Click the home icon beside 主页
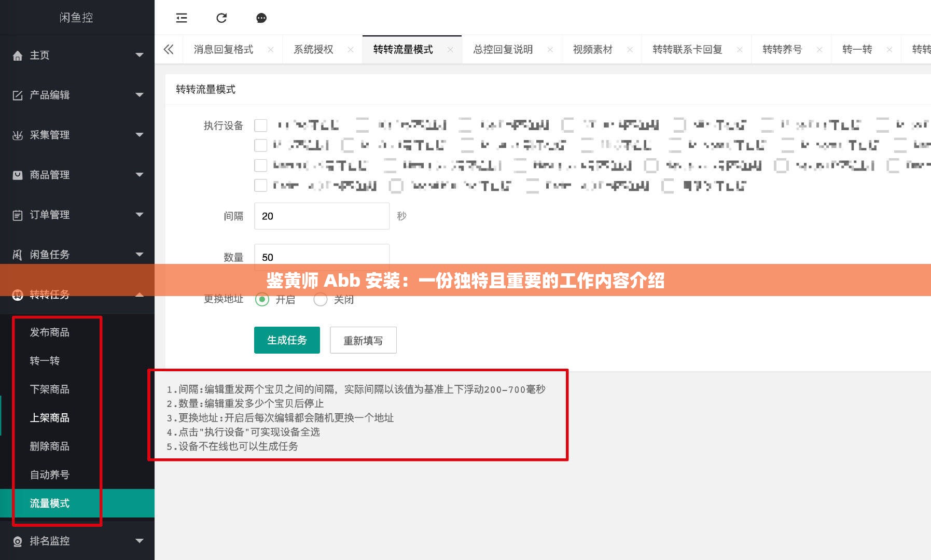 [x=18, y=55]
